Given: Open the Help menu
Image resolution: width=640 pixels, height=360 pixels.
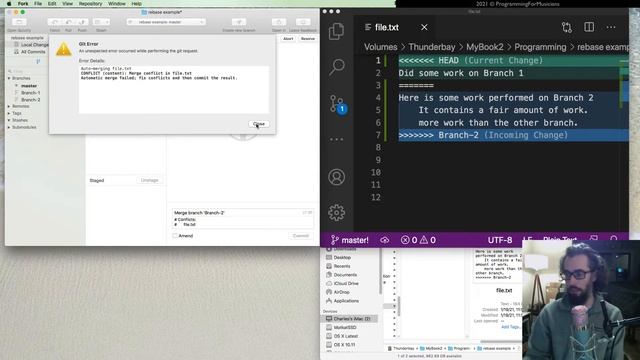Looking at the screenshot, I should click(136, 4).
